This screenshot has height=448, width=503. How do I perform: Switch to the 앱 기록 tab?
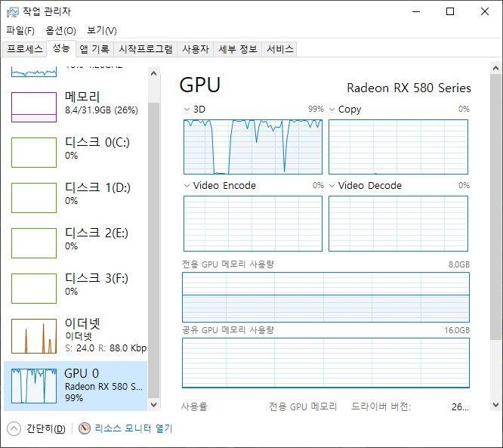(94, 49)
